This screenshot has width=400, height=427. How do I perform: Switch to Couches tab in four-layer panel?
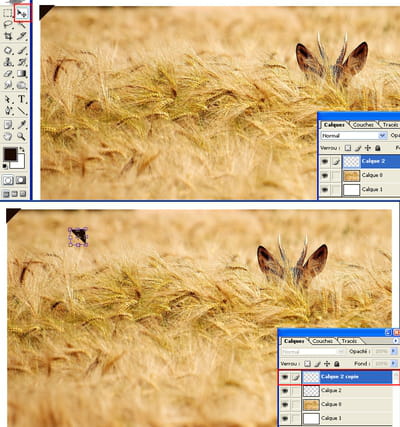pyautogui.click(x=323, y=341)
